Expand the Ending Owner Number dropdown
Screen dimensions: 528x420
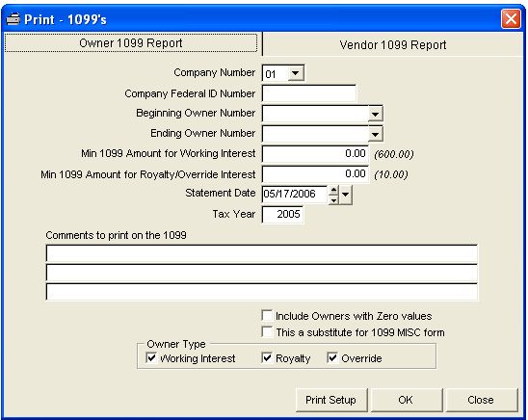(375, 134)
